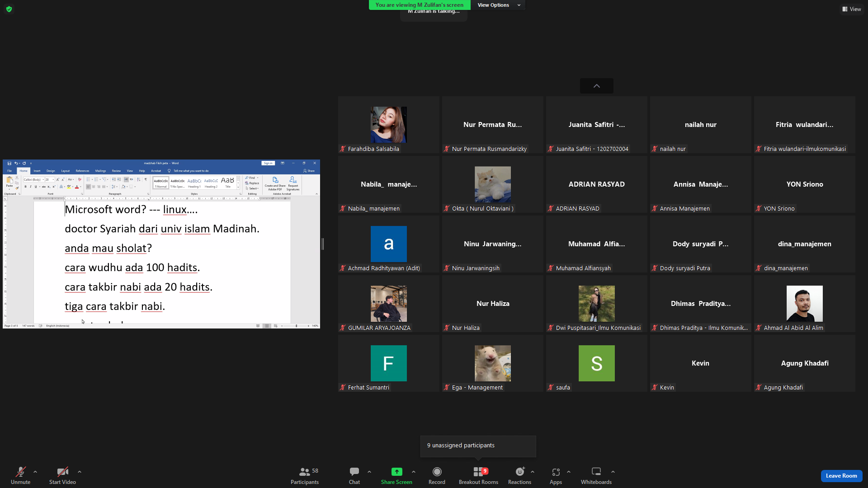Unmute the microphone
This screenshot has width=868, height=488.
[20, 475]
